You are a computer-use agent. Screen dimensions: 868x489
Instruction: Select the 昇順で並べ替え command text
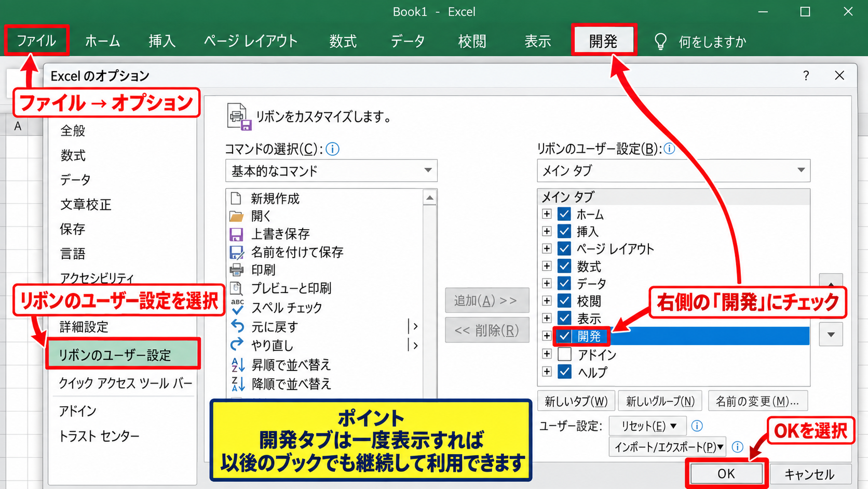pyautogui.click(x=291, y=365)
